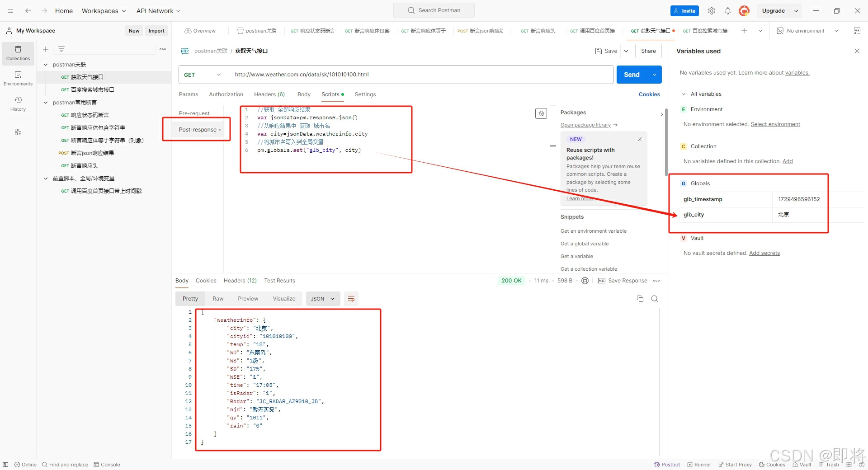Screen dimensions: 868x470
Task: Switch response view to Raw
Action: tap(218, 299)
